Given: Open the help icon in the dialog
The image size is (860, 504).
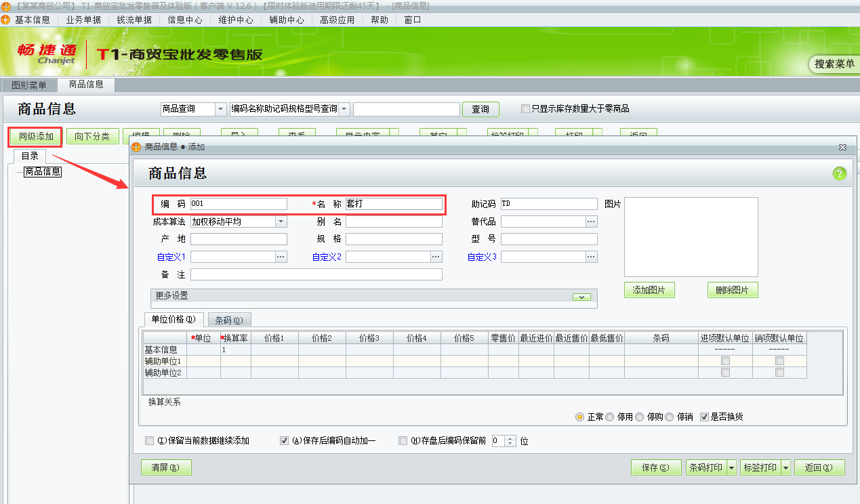Looking at the screenshot, I should [839, 173].
